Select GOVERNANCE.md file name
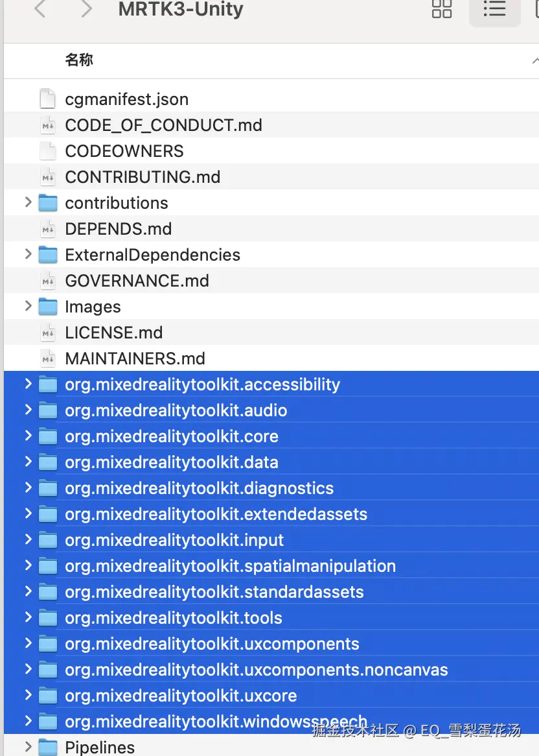Image resolution: width=539 pixels, height=756 pixels. [x=137, y=281]
